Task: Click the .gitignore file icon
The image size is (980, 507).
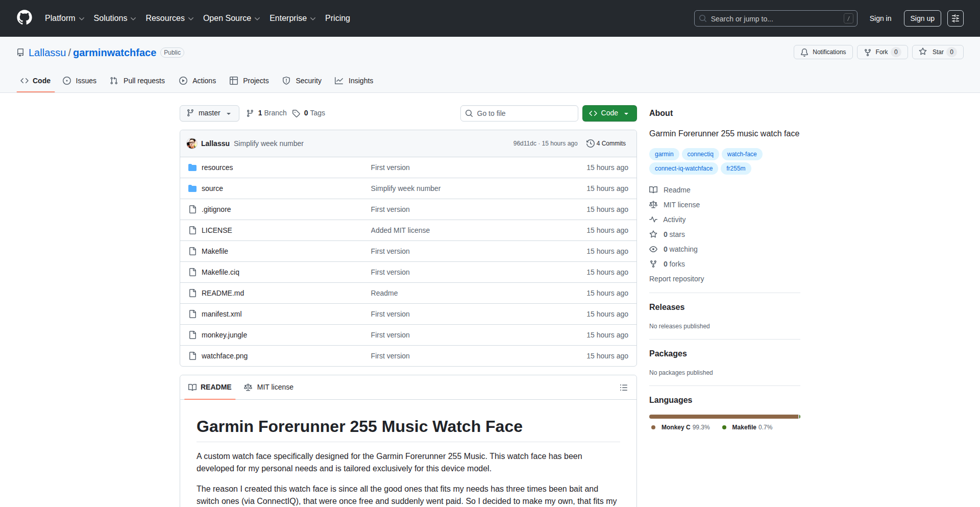Action: coord(192,209)
